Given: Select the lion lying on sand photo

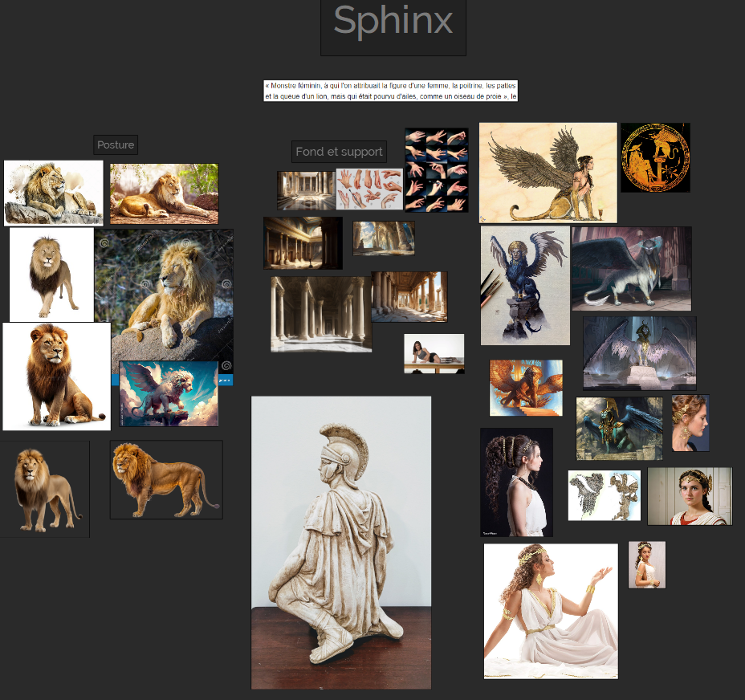Looking at the screenshot, I should [x=164, y=193].
